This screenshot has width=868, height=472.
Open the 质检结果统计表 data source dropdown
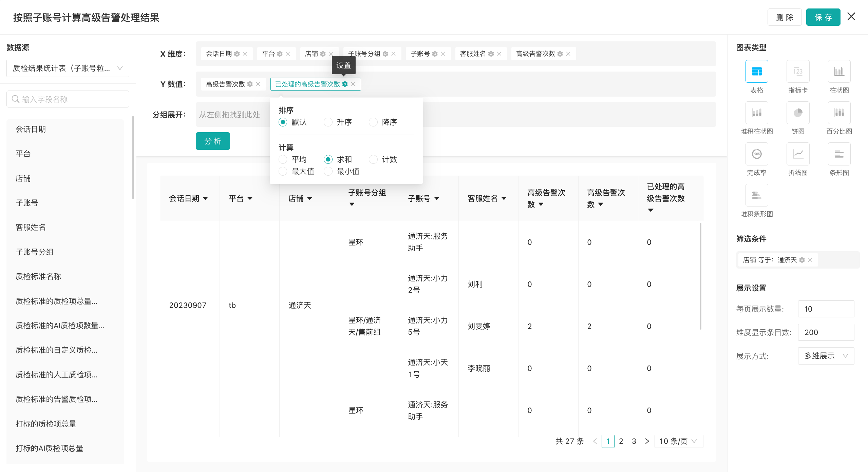coord(68,68)
